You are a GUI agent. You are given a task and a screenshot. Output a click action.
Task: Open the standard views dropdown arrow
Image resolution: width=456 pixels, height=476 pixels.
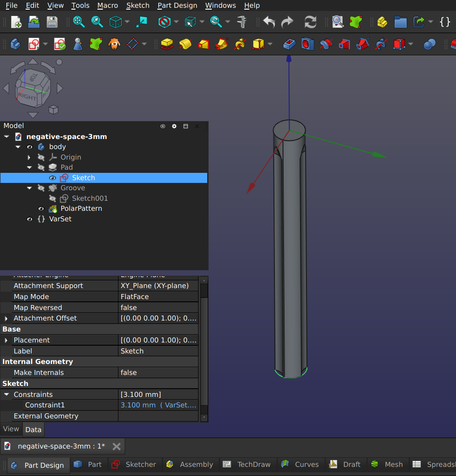pos(127,22)
